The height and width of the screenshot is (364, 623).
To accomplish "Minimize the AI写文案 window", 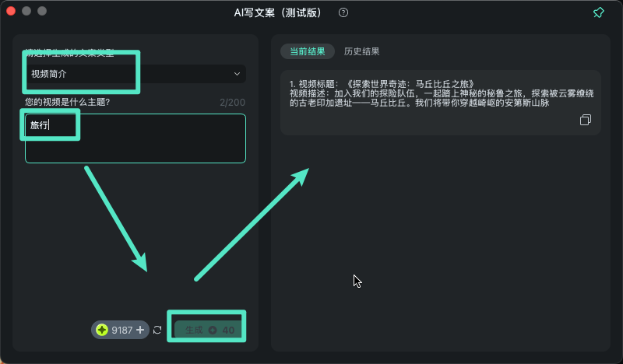I will 26,12.
